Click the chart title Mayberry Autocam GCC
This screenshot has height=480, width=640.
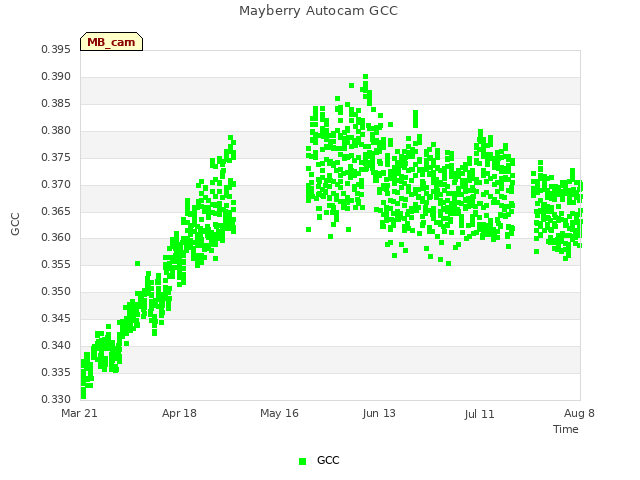click(318, 11)
